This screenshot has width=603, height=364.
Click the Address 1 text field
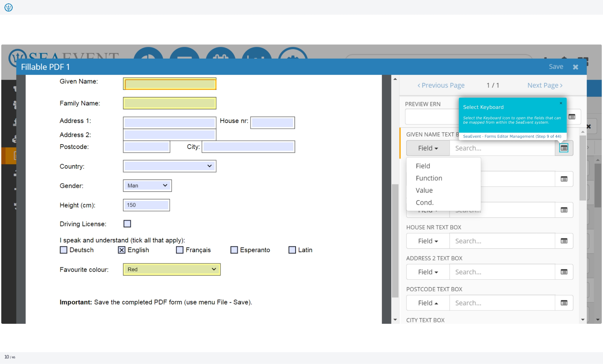[x=170, y=123]
